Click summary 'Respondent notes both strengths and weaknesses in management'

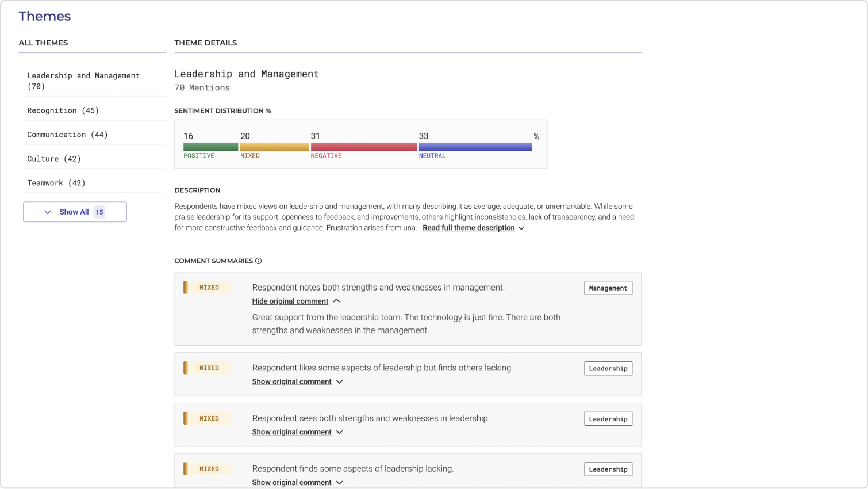pos(378,288)
